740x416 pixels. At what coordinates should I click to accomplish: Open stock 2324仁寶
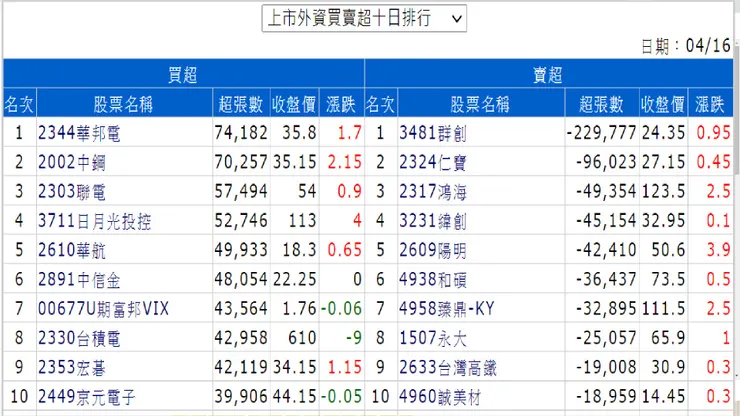433,162
